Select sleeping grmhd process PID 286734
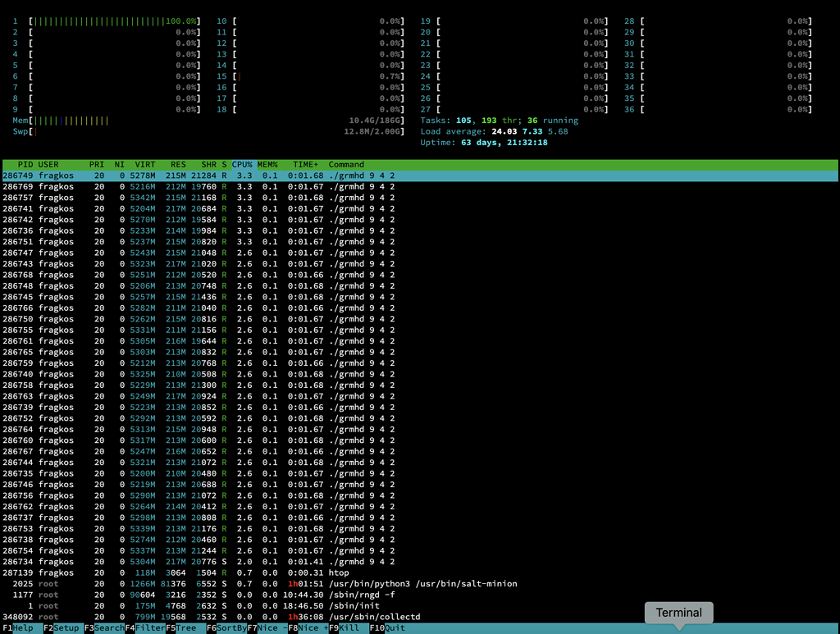This screenshot has height=634, width=840. point(420,562)
